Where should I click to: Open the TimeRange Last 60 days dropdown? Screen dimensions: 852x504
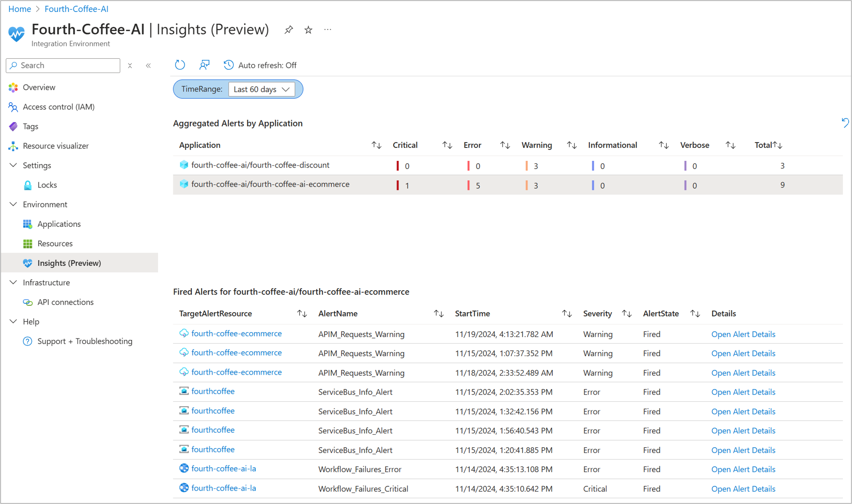coord(262,89)
